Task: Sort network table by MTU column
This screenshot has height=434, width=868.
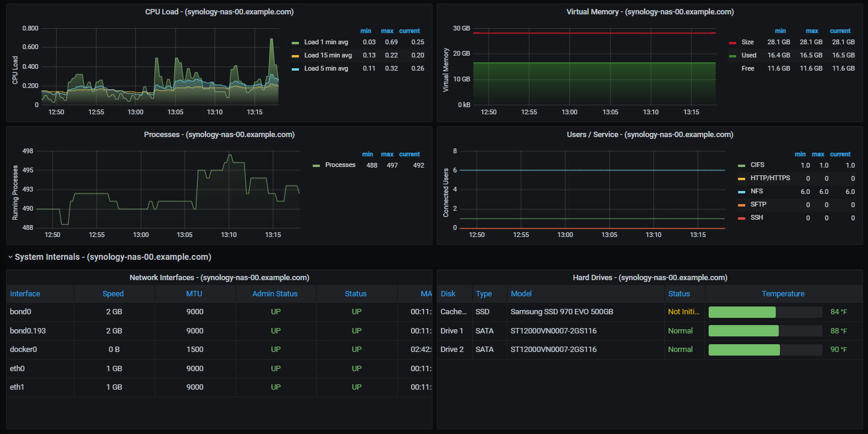Action: click(195, 294)
